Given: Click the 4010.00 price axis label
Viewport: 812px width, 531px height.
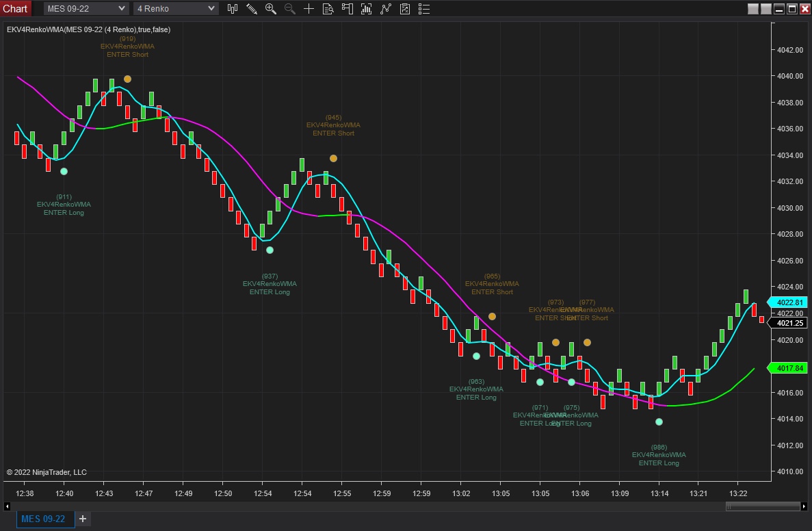Looking at the screenshot, I should pos(790,471).
